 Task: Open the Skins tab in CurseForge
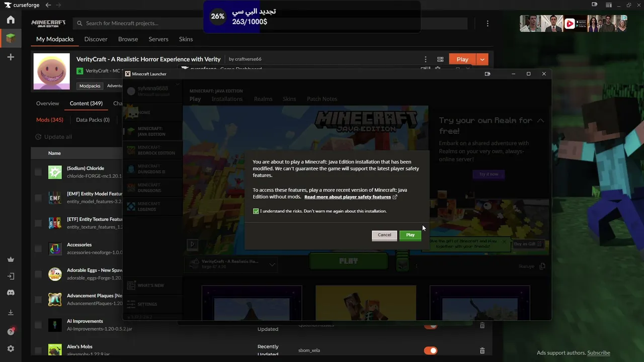coord(186,39)
